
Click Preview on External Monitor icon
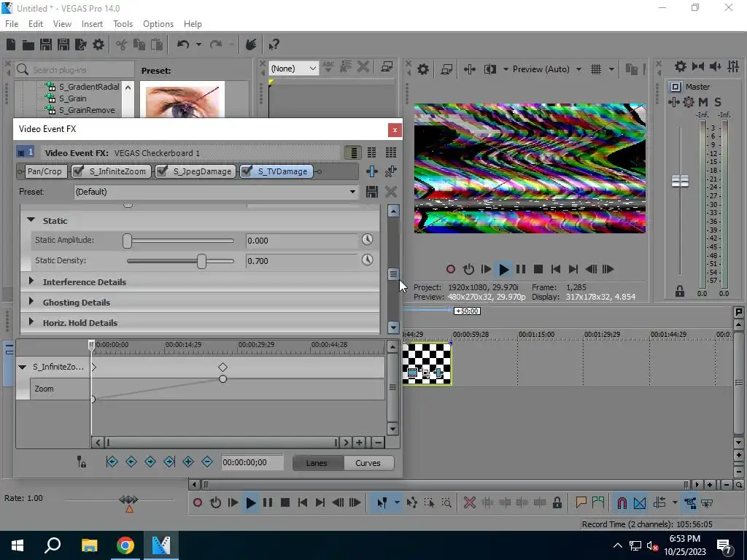pyautogui.click(x=446, y=69)
